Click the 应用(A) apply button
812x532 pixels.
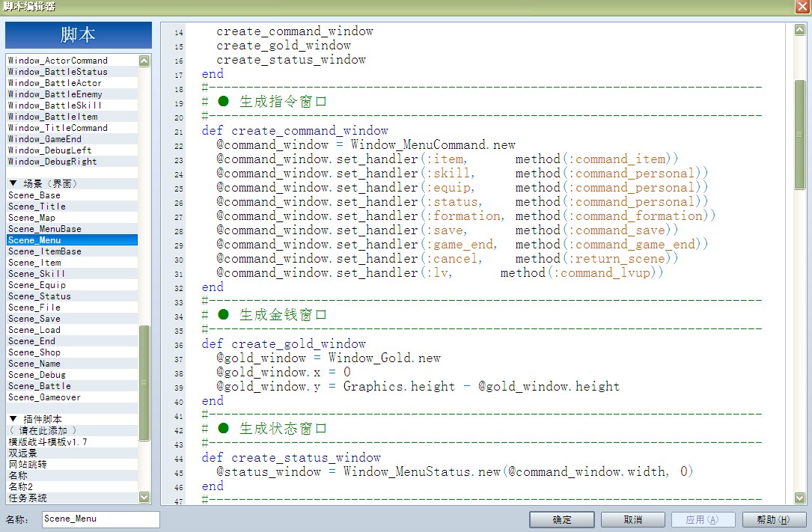coord(703,519)
